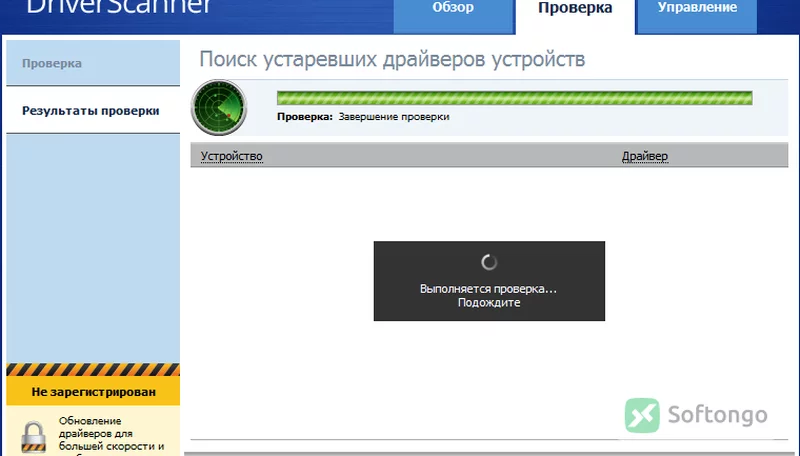800x456 pixels.
Task: Click the Завершение проверки status text
Action: tap(394, 116)
